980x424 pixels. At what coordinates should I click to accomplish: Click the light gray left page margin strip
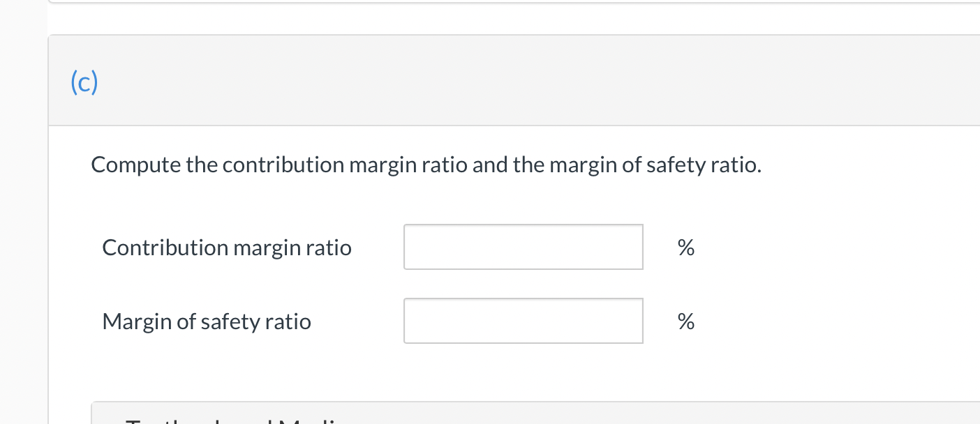point(24,209)
